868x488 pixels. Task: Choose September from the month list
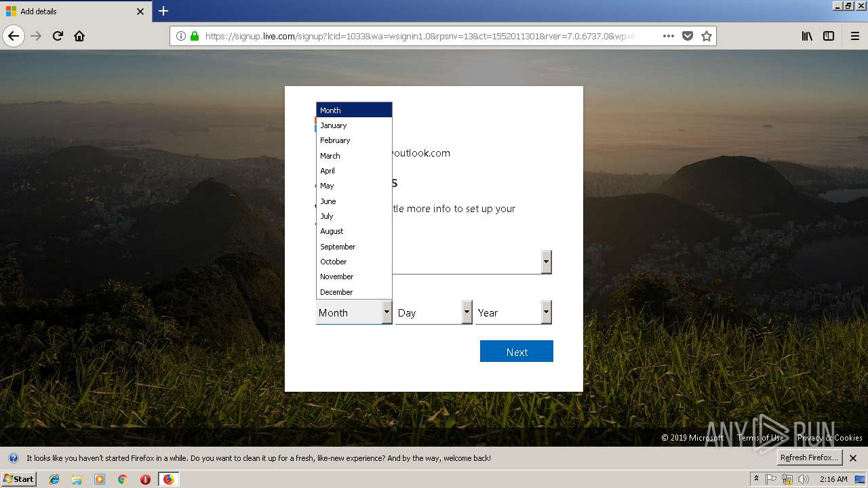click(354, 247)
